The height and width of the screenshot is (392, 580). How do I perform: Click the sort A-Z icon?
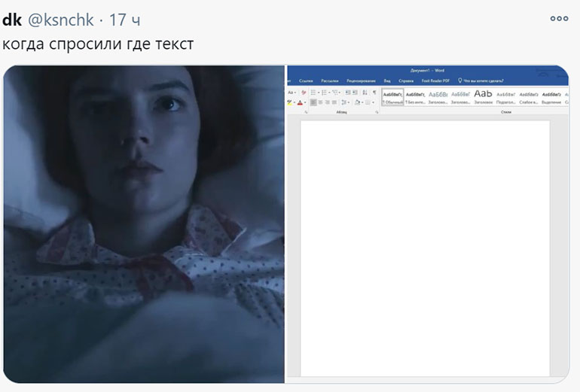click(365, 93)
